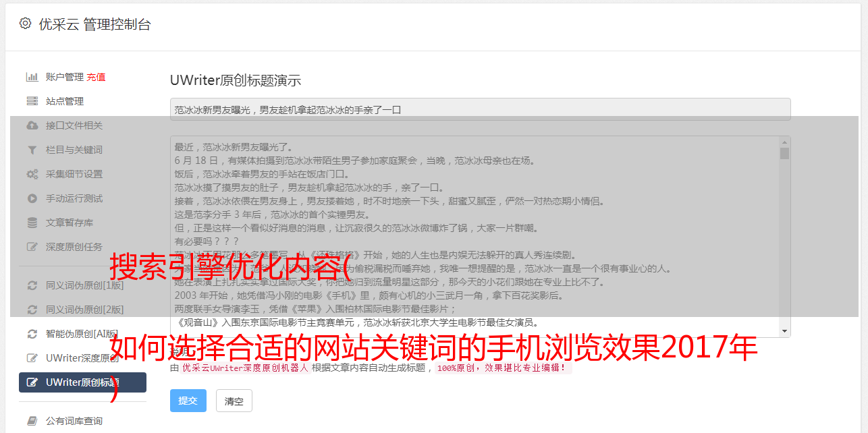Click the 优采云UWriter深度原创机器人 link
Screen dimensions: 868x433
tap(245, 368)
